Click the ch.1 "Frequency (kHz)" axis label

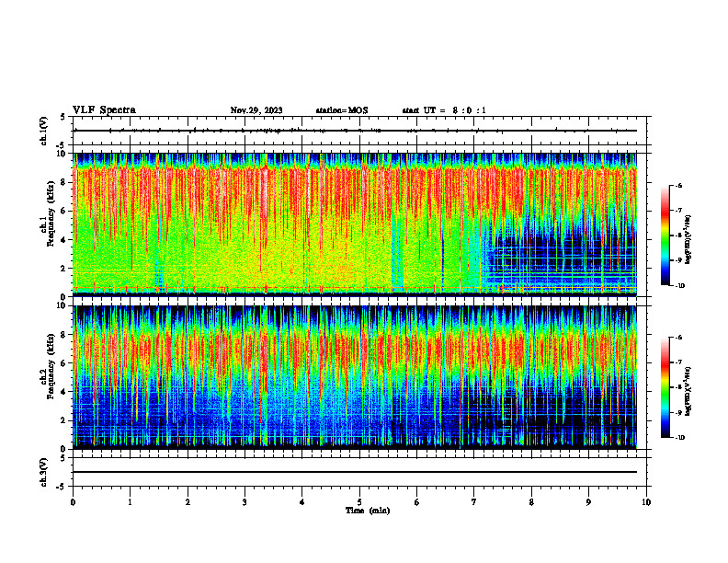[51, 213]
